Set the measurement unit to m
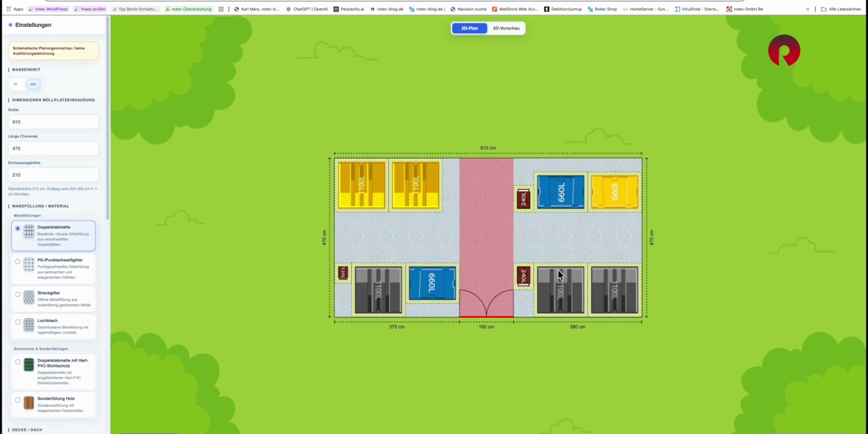This screenshot has width=868, height=434. coord(16,84)
